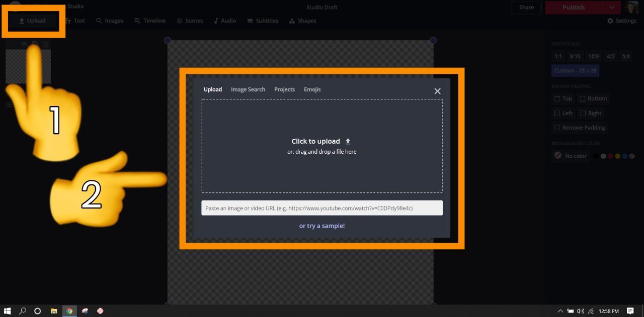Image resolution: width=644 pixels, height=317 pixels.
Task: Open the Images search tool
Action: coord(110,21)
